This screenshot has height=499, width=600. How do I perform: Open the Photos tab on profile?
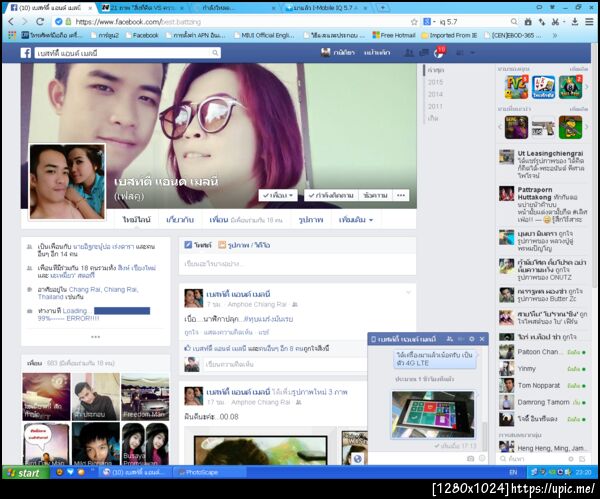tap(311, 220)
